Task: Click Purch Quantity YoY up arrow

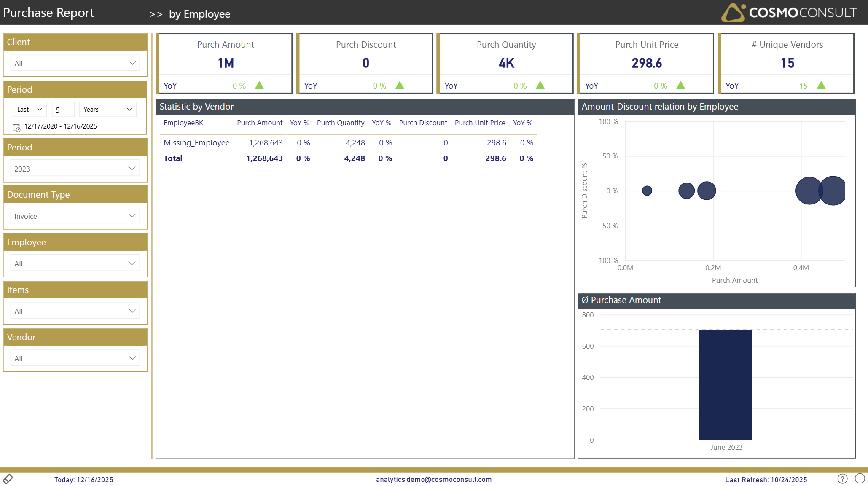Action: 540,85
